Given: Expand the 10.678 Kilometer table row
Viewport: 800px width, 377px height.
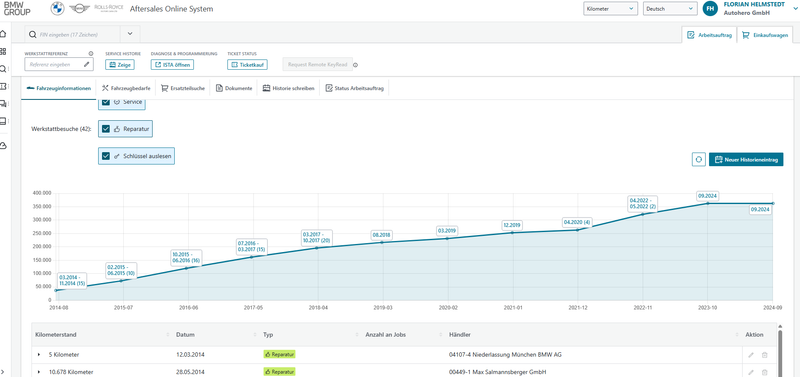Looking at the screenshot, I should pyautogui.click(x=39, y=372).
